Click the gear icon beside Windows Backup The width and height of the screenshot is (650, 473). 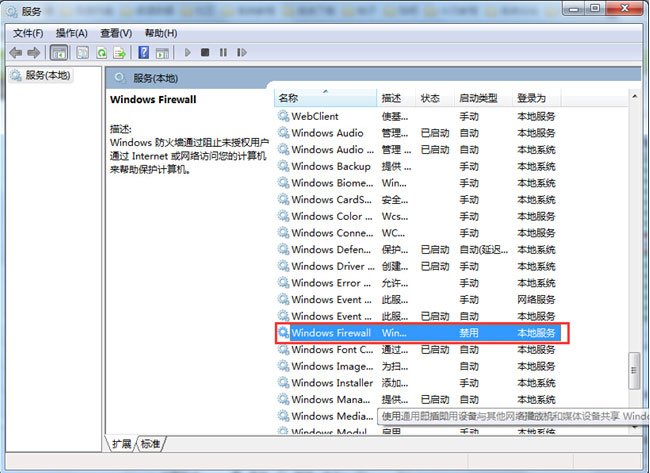[283, 166]
